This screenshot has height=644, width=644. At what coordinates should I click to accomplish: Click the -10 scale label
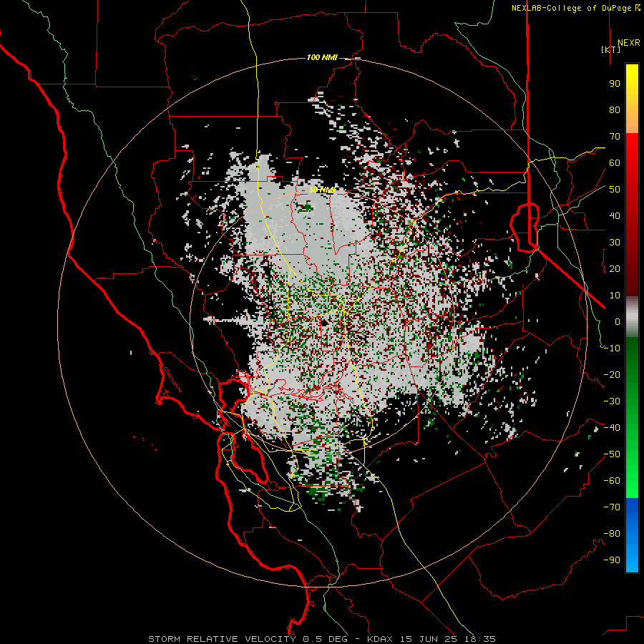click(612, 348)
